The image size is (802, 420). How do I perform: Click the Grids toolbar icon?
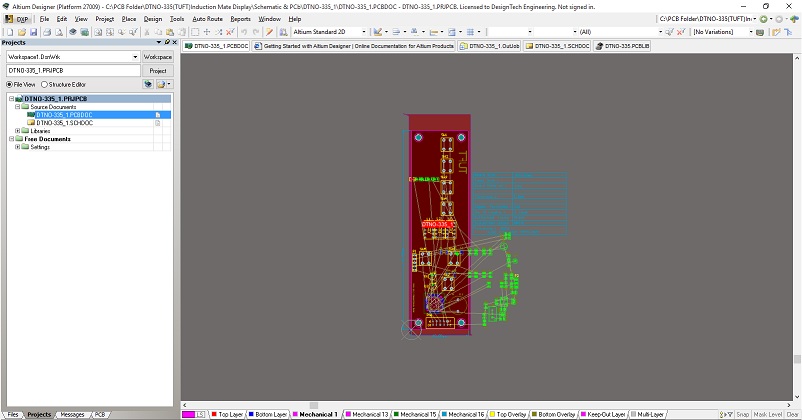click(x=471, y=32)
